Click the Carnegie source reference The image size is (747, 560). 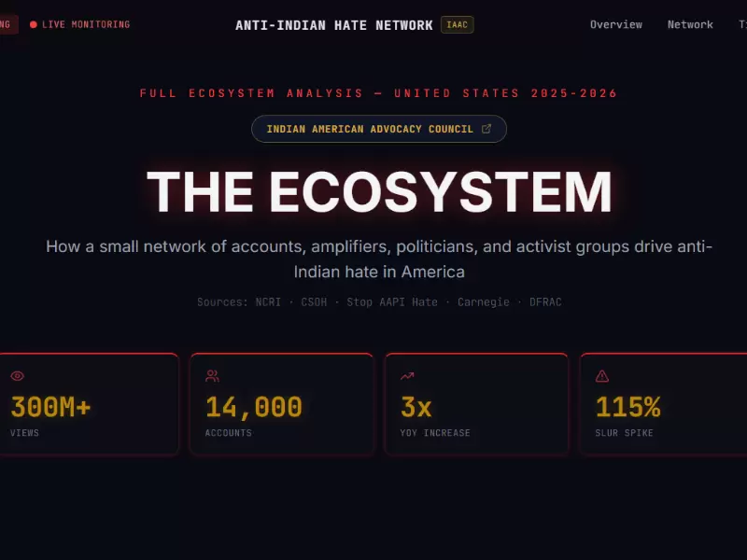484,302
